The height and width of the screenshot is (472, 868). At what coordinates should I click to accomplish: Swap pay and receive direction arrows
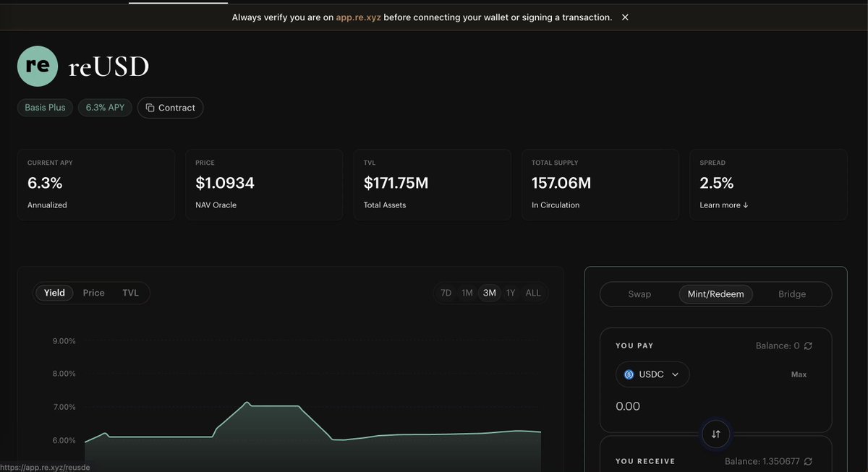(x=716, y=434)
